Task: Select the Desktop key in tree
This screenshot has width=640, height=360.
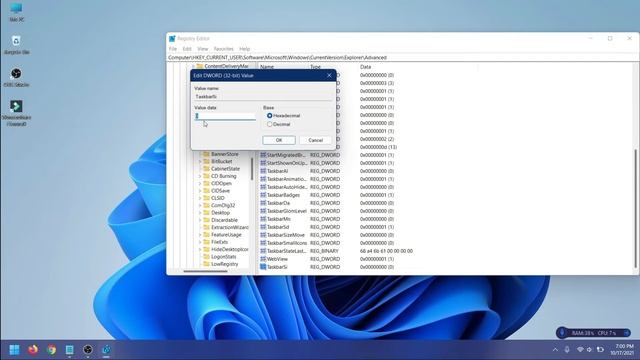Action: point(220,213)
